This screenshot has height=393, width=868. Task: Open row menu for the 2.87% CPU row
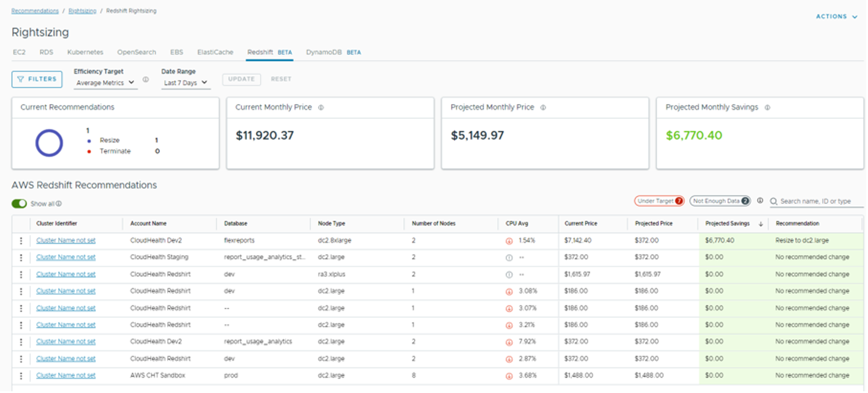click(x=21, y=359)
